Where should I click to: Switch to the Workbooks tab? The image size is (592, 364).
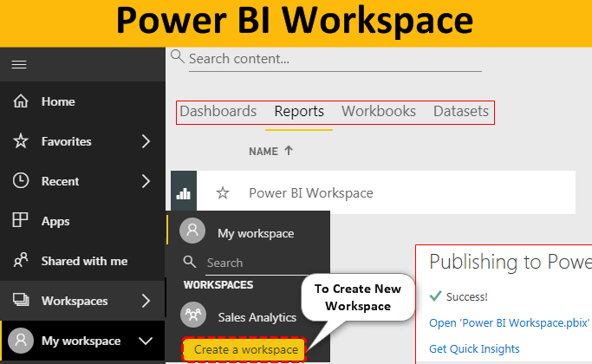(378, 112)
